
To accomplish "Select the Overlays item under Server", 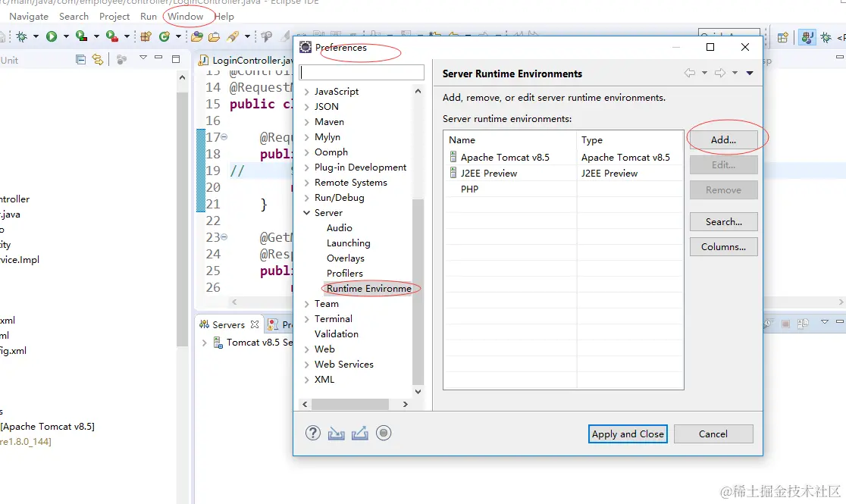I will [346, 258].
